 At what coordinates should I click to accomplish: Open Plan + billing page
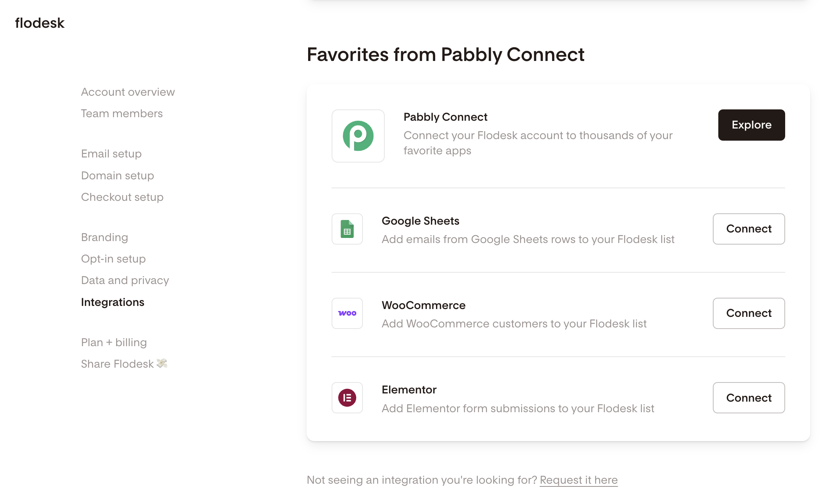point(114,342)
